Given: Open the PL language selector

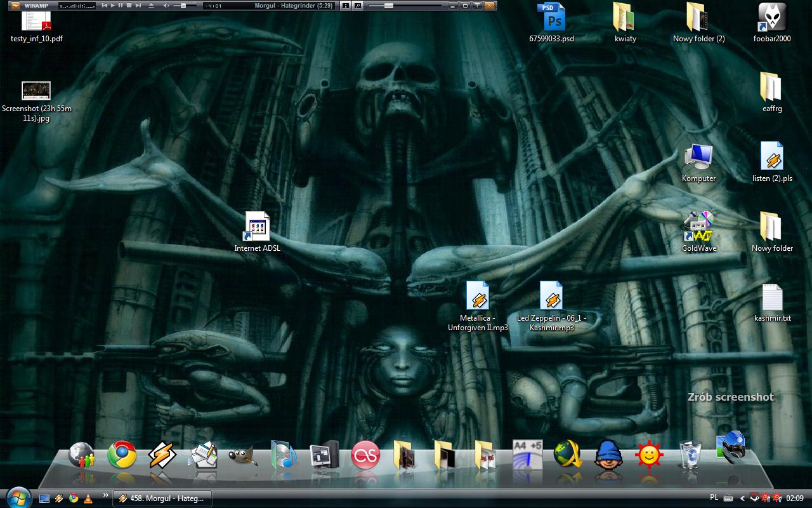Looking at the screenshot, I should (714, 497).
